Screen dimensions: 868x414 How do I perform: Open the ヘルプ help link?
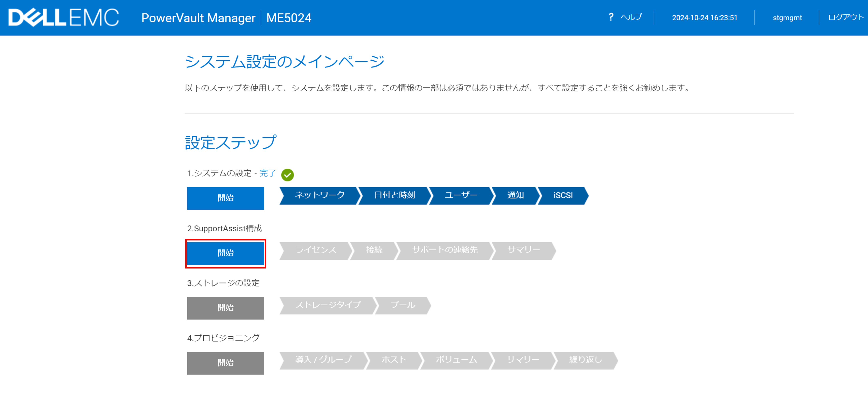(631, 17)
